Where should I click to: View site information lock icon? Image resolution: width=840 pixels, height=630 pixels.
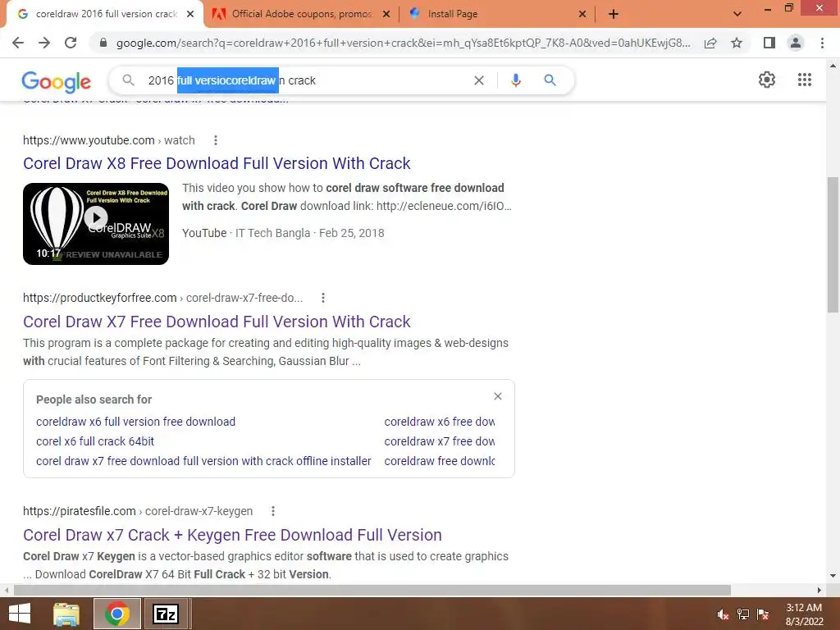(x=103, y=43)
